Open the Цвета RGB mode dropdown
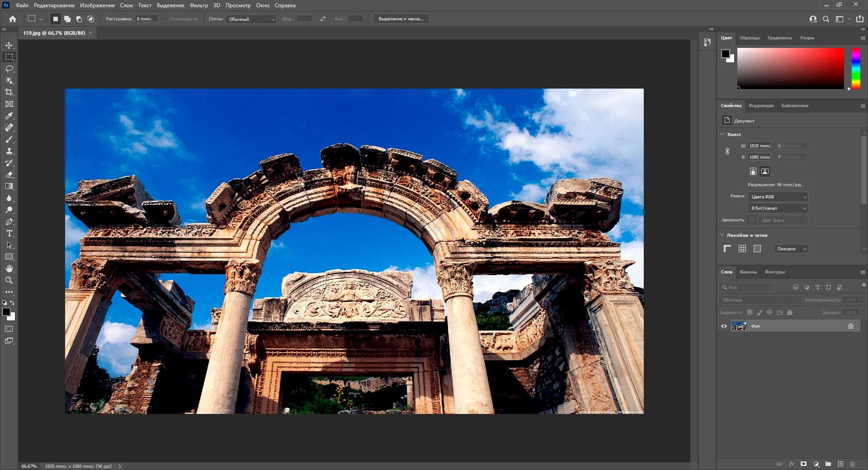The height and width of the screenshot is (470, 868). [x=778, y=197]
